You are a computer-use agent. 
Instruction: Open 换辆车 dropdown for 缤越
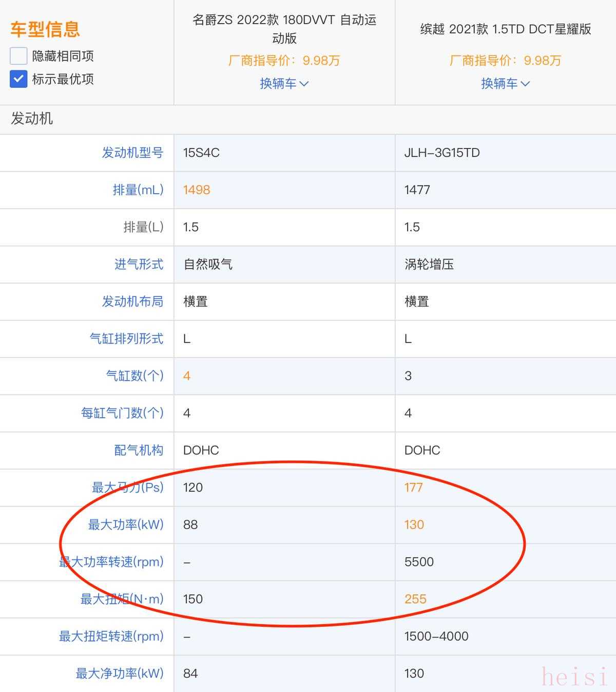tap(499, 83)
